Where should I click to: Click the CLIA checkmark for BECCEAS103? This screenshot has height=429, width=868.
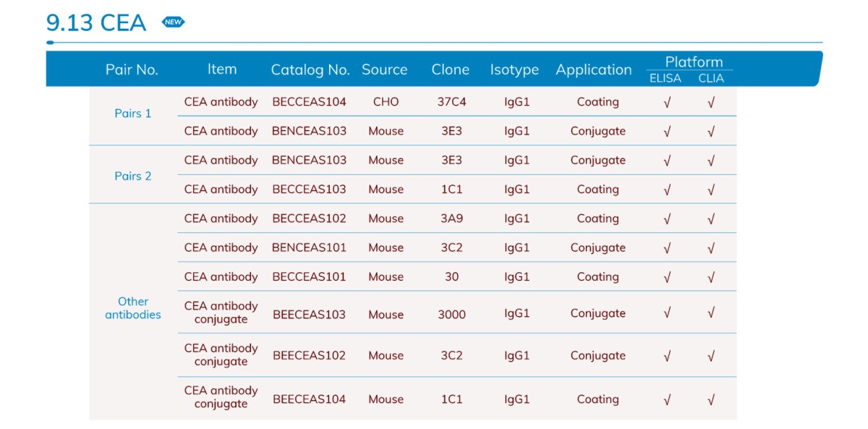tap(711, 190)
